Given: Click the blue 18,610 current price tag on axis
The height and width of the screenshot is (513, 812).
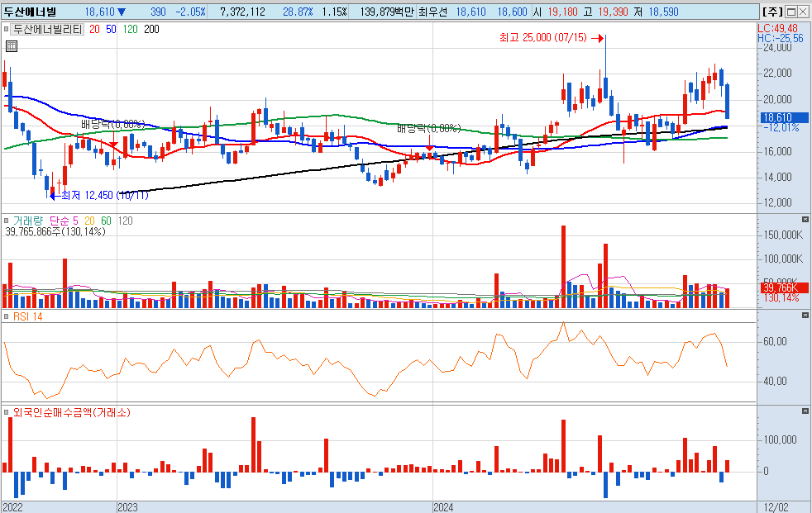Looking at the screenshot, I should pyautogui.click(x=784, y=117).
